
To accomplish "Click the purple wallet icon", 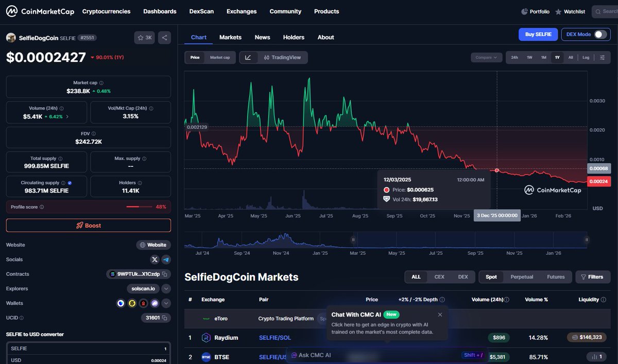I will pos(155,303).
